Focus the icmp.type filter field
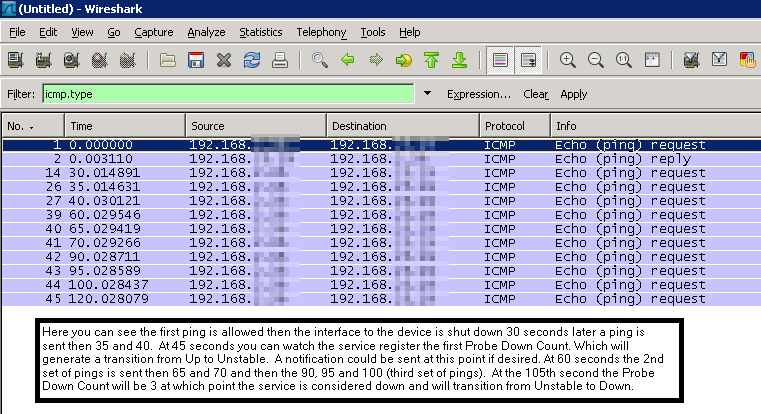The height and width of the screenshot is (414, 761). tap(228, 94)
